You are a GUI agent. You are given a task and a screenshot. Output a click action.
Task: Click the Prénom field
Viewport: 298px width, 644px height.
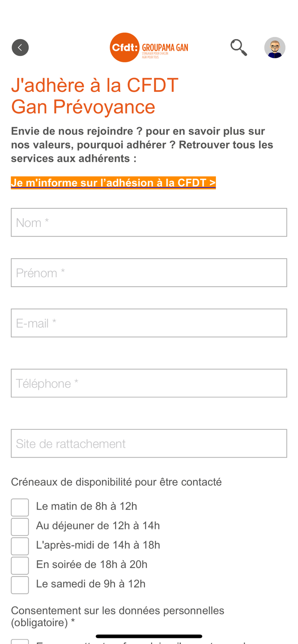coord(149,273)
